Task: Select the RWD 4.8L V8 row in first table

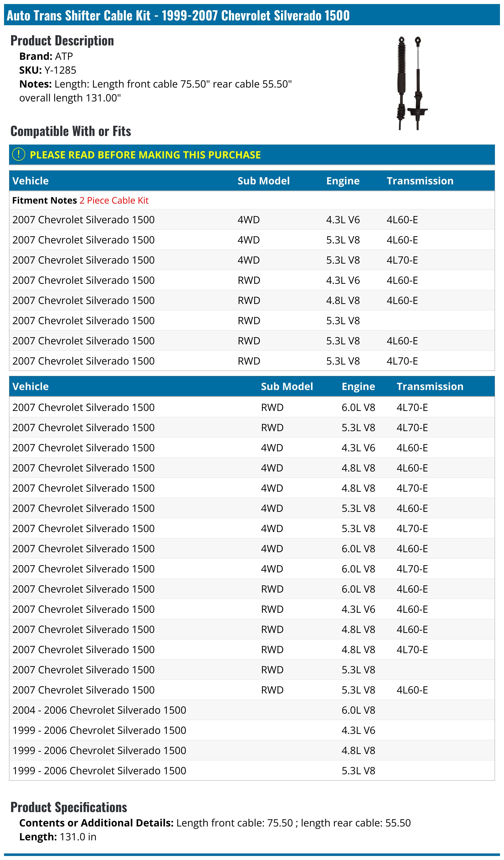Action: [252, 300]
